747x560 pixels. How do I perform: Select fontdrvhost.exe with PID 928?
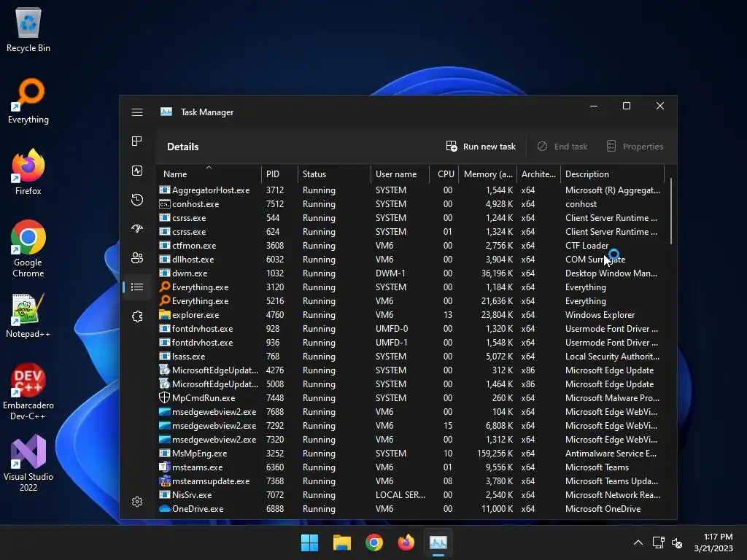coord(411,329)
